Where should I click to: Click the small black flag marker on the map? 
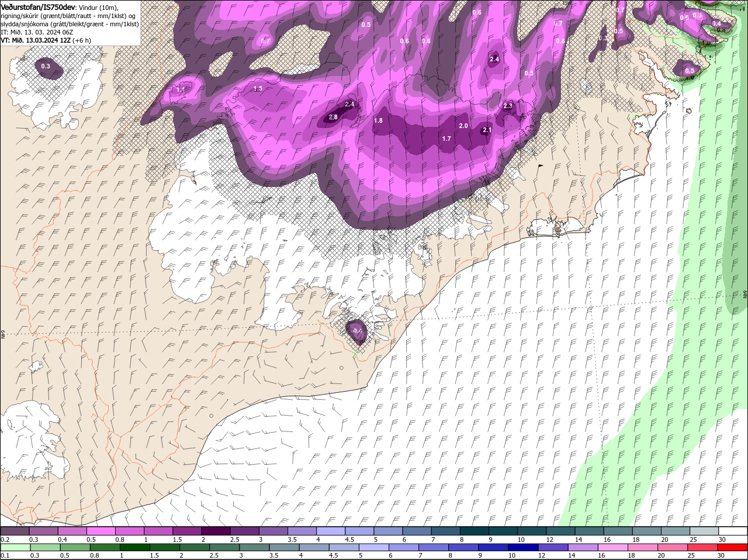(x=540, y=166)
